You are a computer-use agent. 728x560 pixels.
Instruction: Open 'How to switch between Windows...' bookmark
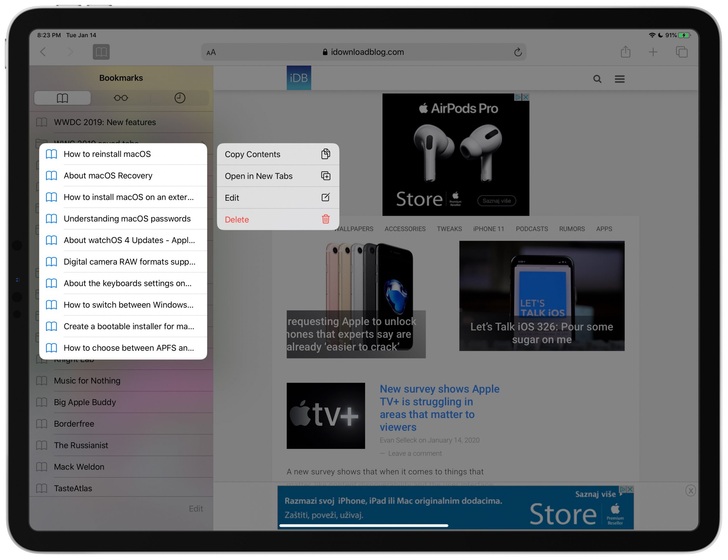pyautogui.click(x=123, y=305)
